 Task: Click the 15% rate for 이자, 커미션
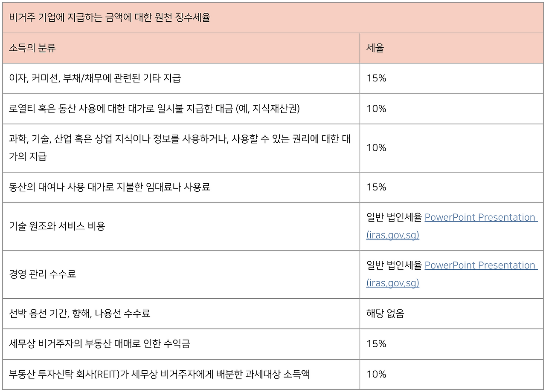(x=376, y=78)
